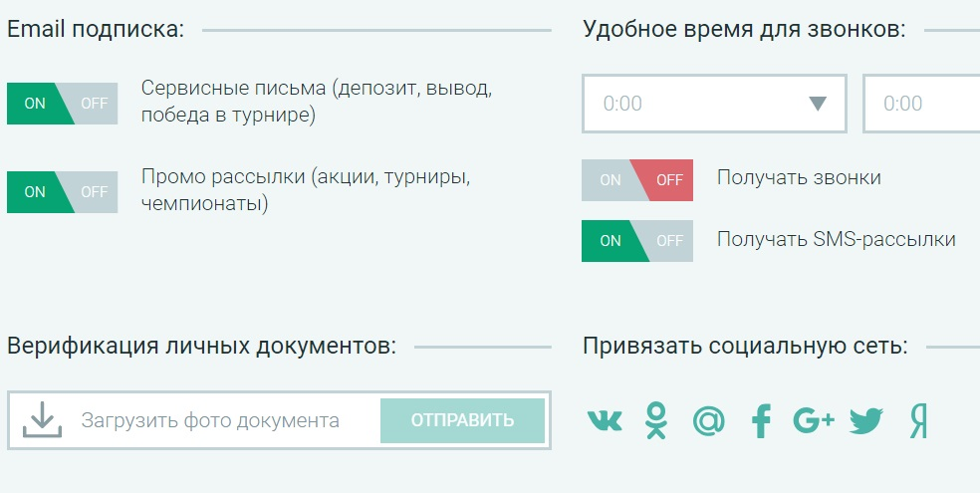Click the 'Получать звонки' label
Viewport: 980px width, 493px height.
pyautogui.click(x=799, y=178)
